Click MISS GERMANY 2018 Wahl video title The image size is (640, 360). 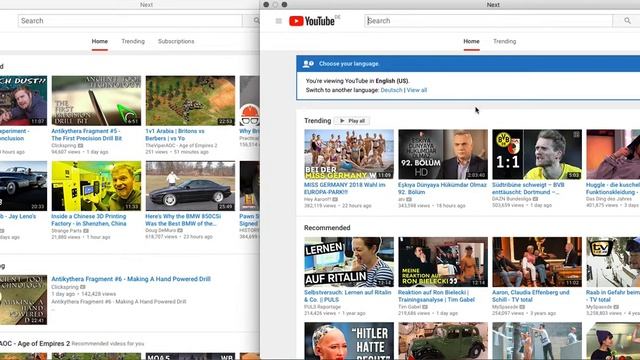pyautogui.click(x=345, y=188)
